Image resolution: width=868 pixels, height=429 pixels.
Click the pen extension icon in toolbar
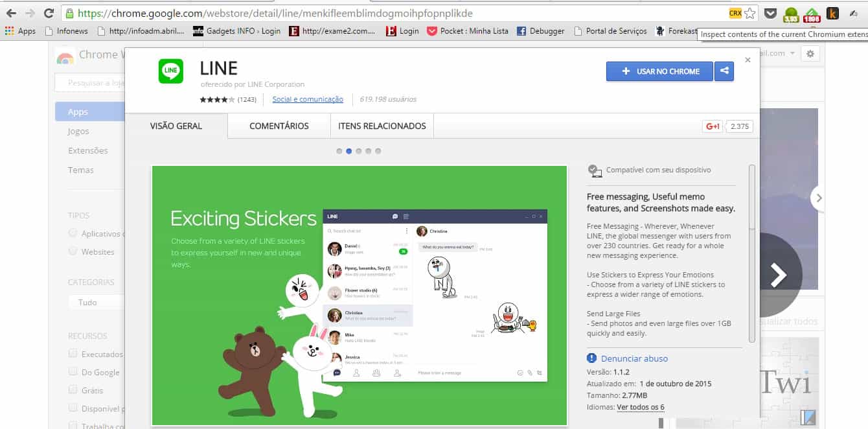[854, 13]
